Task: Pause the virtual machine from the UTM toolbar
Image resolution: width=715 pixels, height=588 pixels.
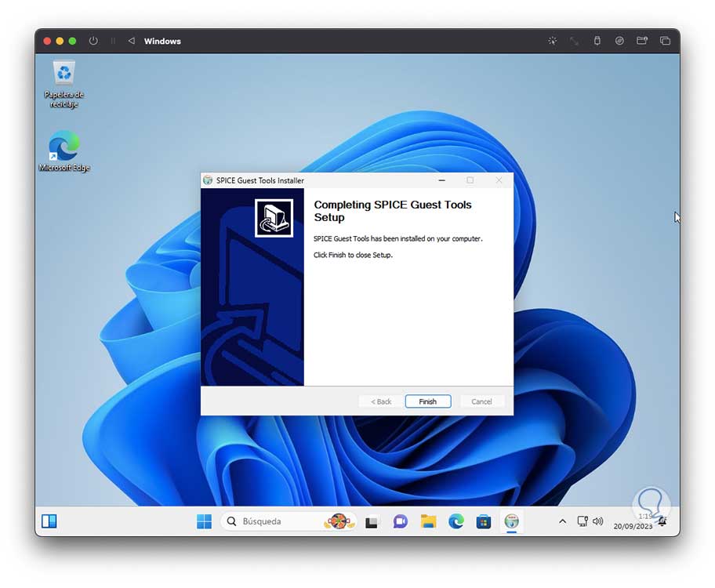Action: pyautogui.click(x=113, y=41)
